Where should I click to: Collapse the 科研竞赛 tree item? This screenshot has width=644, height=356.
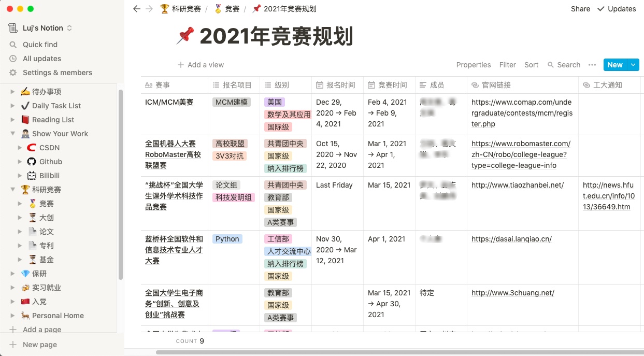tap(12, 189)
